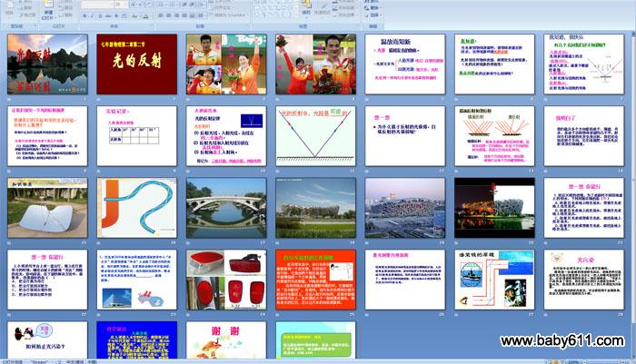
Task: Select slide 1 with mountain lake reflection
Action: pyautogui.click(x=47, y=64)
